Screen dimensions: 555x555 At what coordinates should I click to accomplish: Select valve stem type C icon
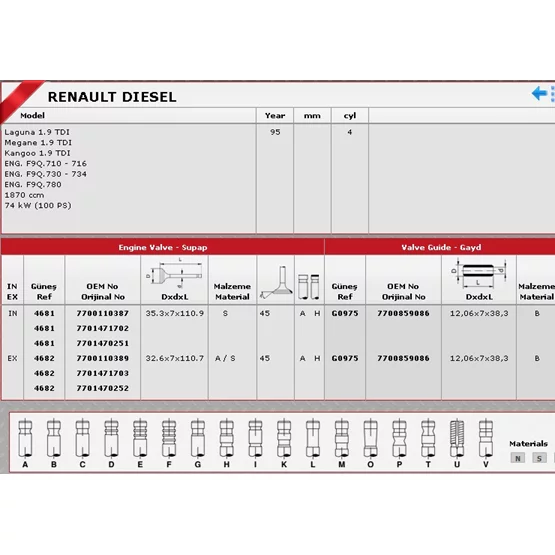tap(82, 439)
